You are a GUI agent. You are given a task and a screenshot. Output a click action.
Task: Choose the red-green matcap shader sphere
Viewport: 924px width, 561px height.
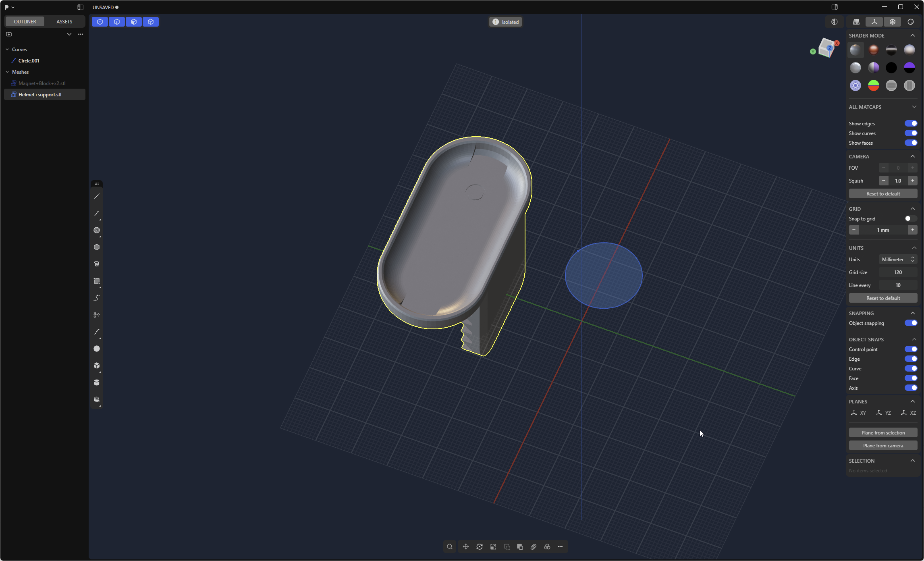[x=873, y=86]
